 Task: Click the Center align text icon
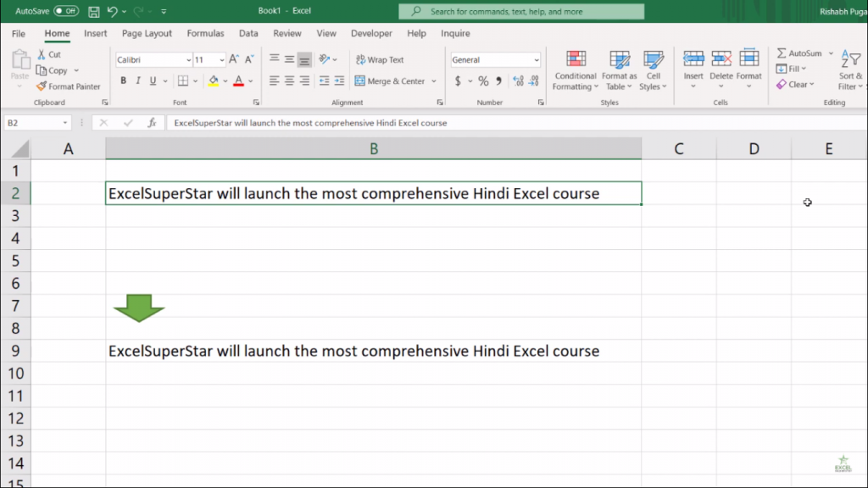pos(289,81)
